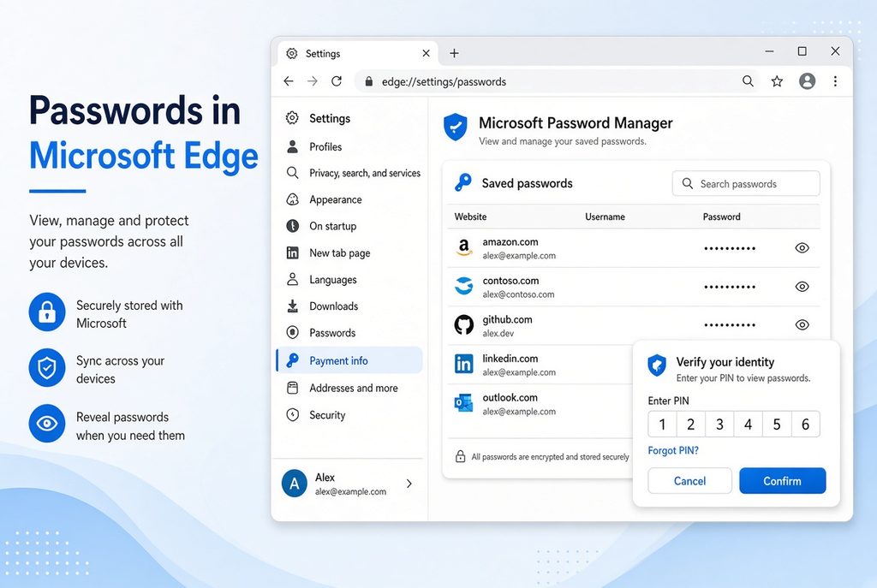
Task: Click the Appearance palette icon
Action: [292, 199]
